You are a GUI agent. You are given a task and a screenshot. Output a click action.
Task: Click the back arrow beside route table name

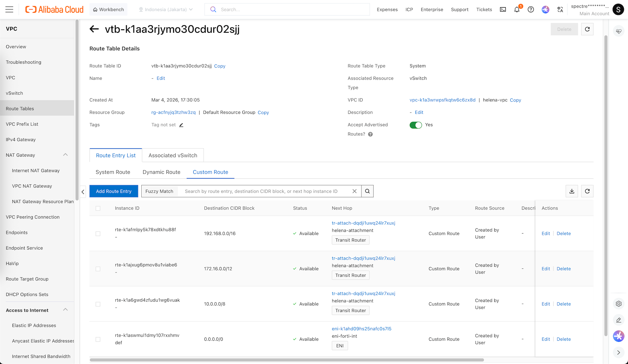coord(94,29)
